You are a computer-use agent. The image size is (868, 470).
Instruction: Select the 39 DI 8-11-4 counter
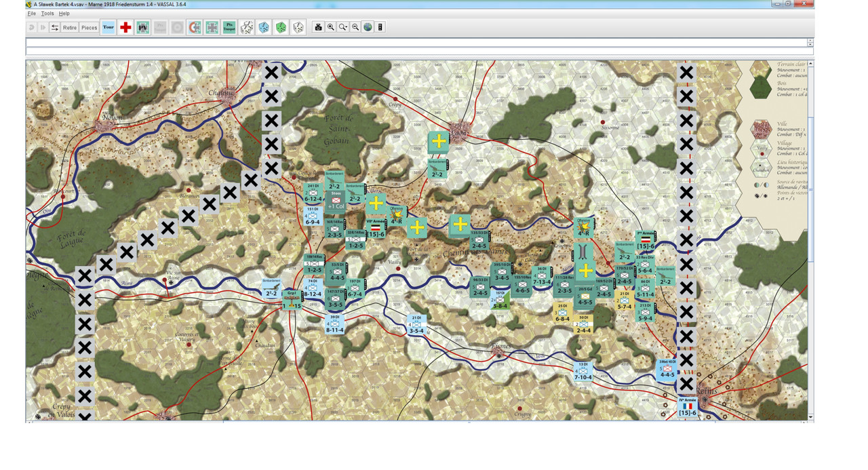click(334, 324)
